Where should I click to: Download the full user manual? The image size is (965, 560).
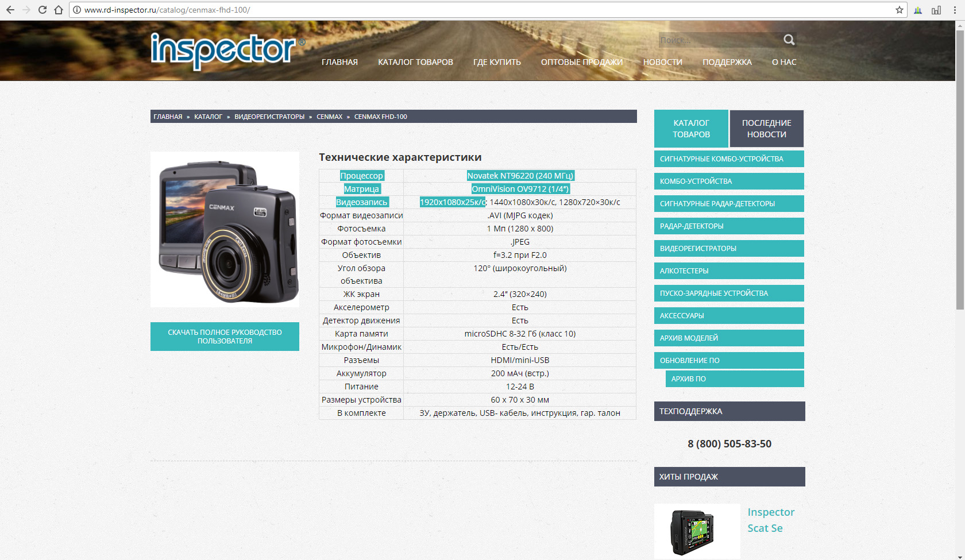[x=225, y=337]
